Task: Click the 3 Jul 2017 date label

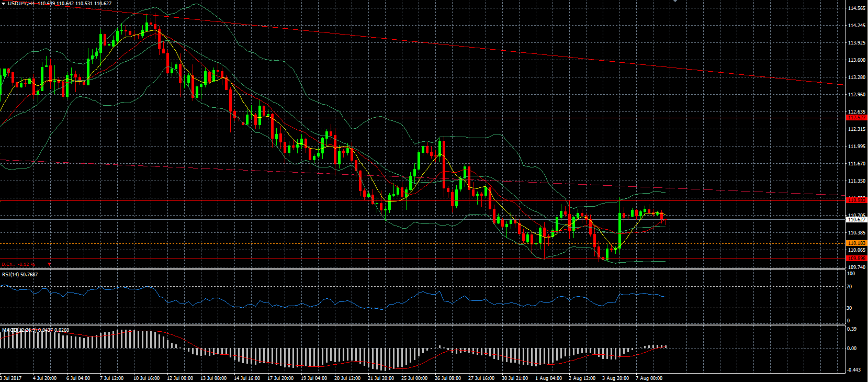Action: (11, 378)
